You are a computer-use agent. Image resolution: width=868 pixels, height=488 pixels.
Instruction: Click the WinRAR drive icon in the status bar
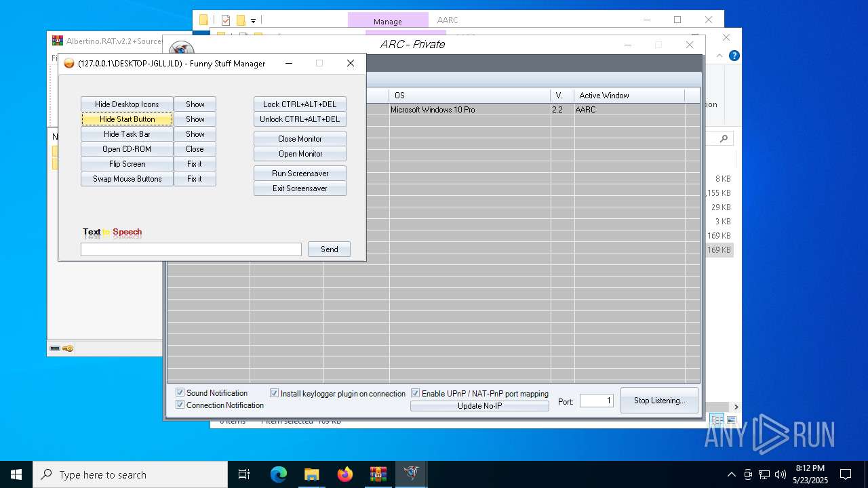point(55,348)
